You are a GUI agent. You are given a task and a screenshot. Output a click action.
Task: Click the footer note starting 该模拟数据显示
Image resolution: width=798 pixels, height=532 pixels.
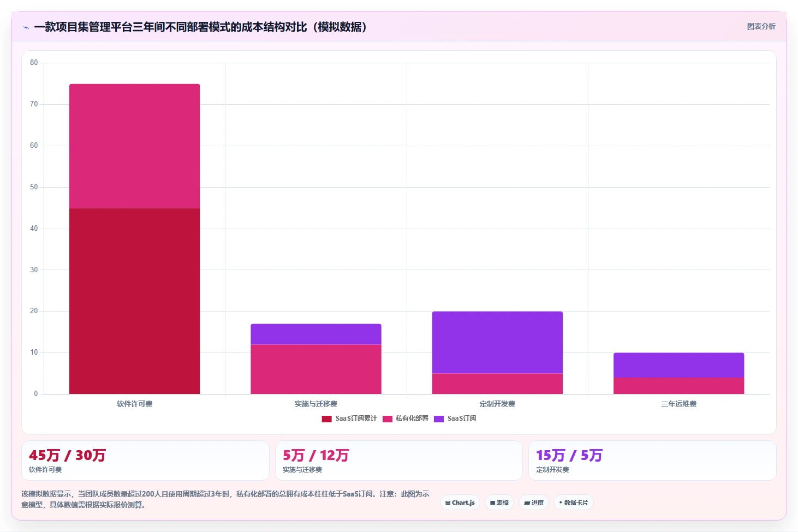point(225,499)
